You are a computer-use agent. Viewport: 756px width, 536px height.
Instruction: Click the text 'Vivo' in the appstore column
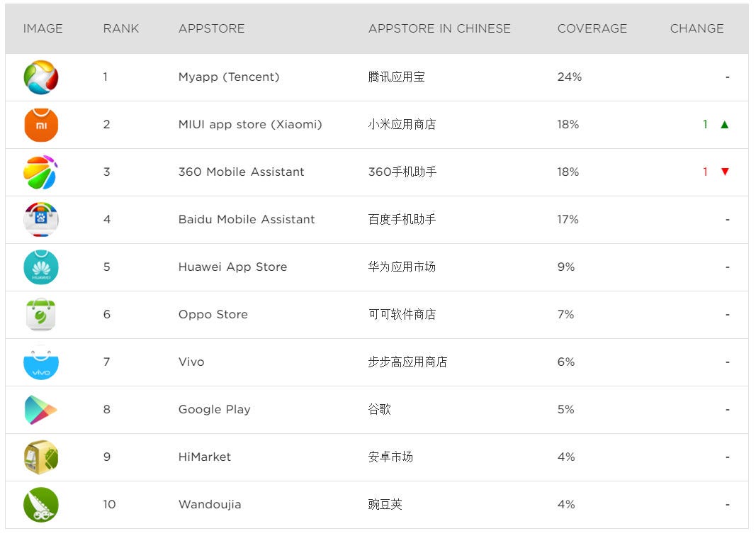191,362
